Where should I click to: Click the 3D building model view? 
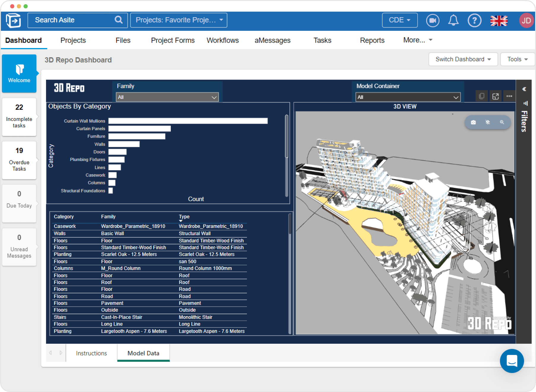click(x=405, y=223)
